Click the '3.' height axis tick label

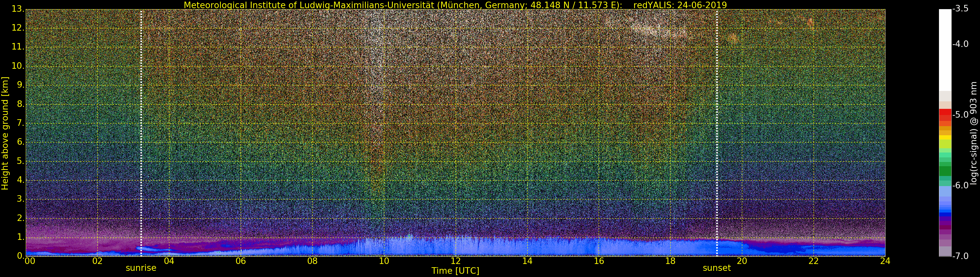pos(20,199)
